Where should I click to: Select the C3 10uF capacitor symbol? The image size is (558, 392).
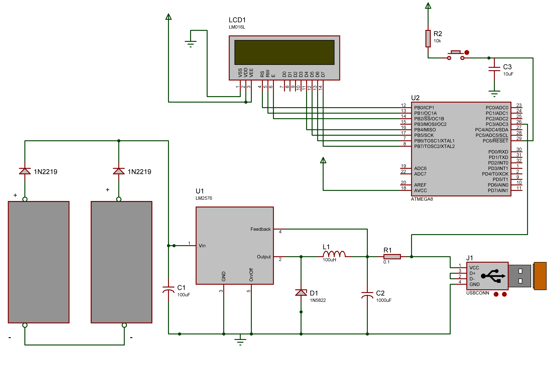(494, 69)
